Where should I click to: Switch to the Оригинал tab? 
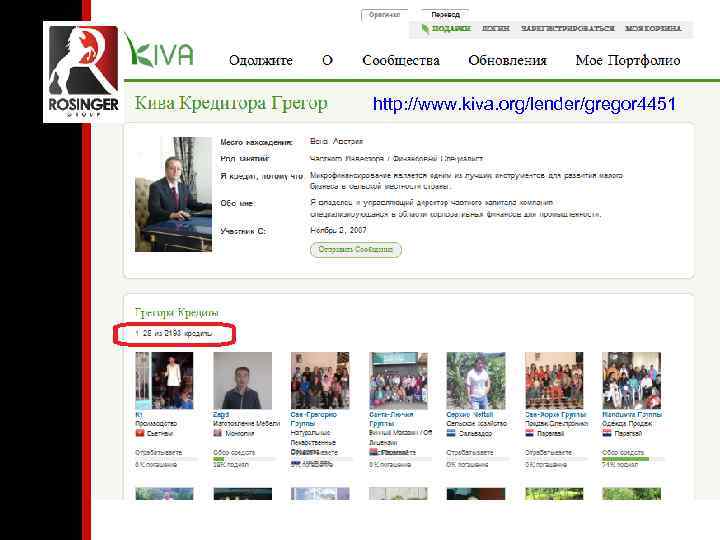(384, 15)
